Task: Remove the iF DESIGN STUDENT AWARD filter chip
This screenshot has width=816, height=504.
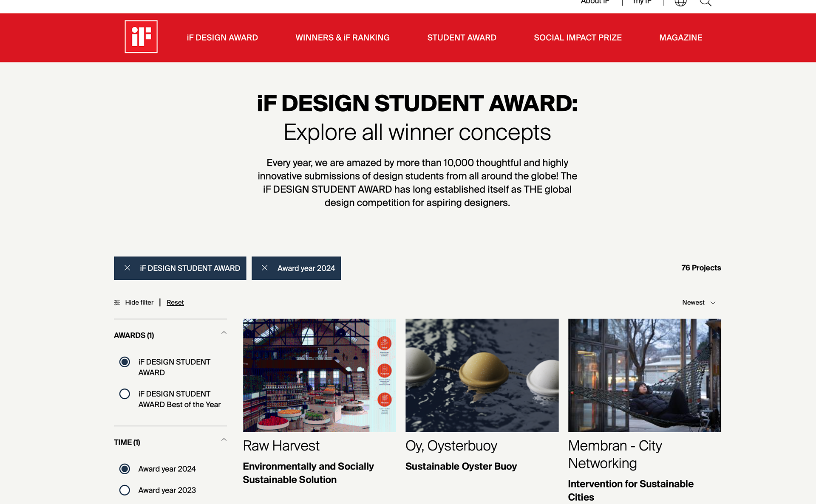Action: pyautogui.click(x=127, y=268)
